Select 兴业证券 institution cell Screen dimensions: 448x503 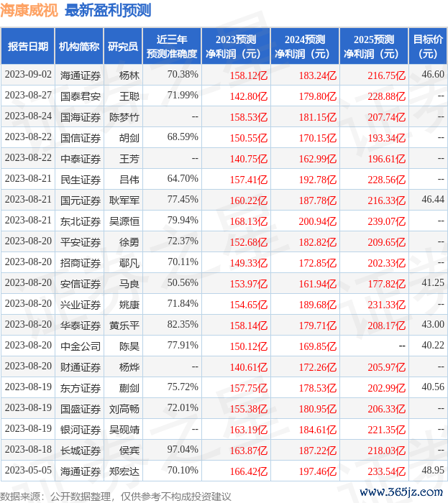pos(81,305)
